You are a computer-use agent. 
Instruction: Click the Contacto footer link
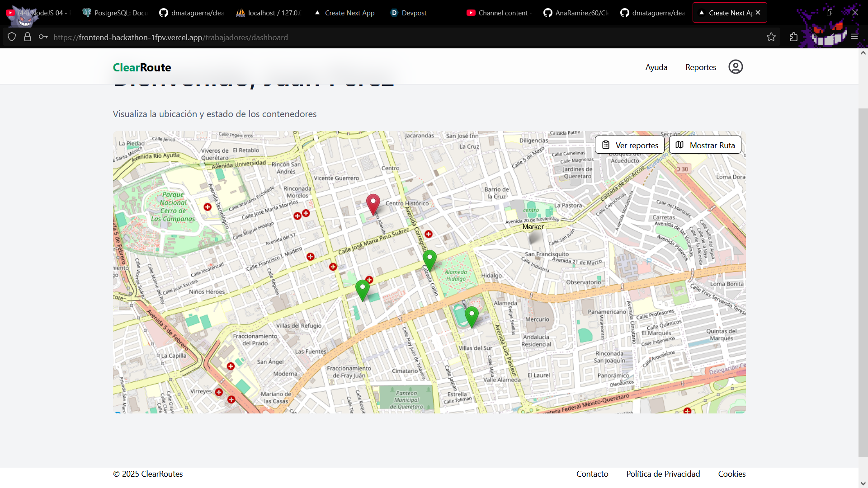pos(592,474)
